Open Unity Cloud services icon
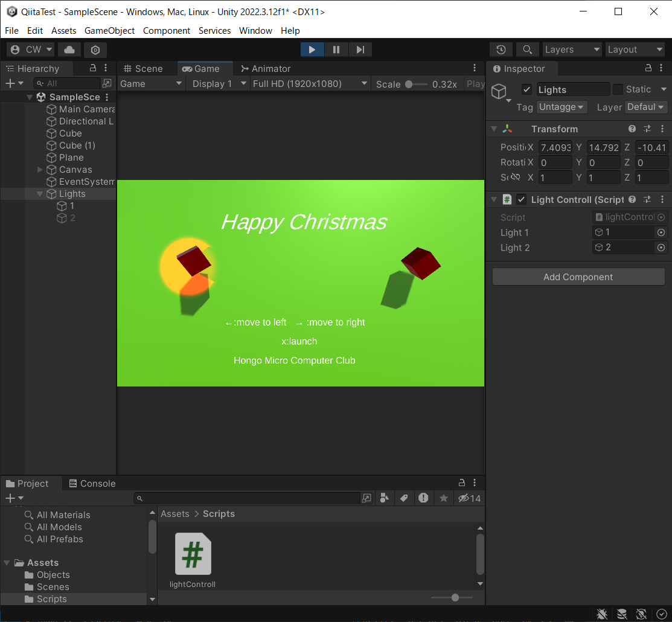The height and width of the screenshot is (622, 672). tap(69, 50)
